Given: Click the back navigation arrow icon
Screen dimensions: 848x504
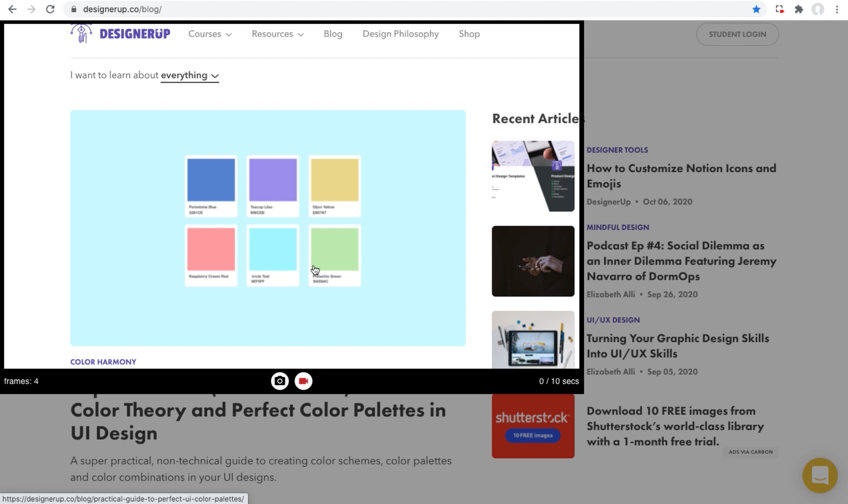Looking at the screenshot, I should [x=12, y=9].
